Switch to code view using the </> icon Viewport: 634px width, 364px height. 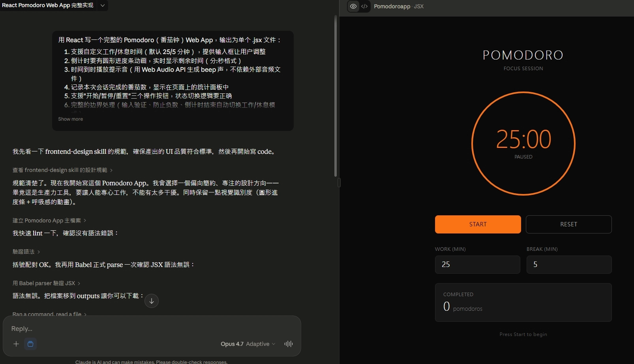[364, 6]
